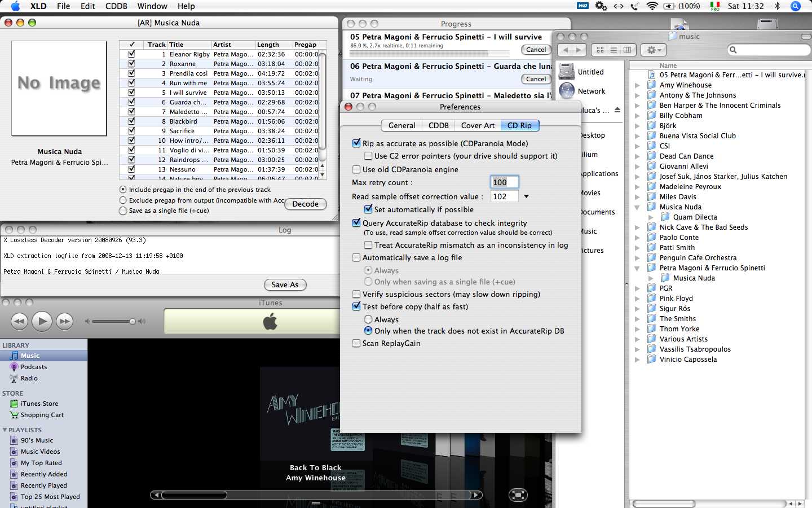812x508 pixels.
Task: Switch to the Cover Art preferences tab
Action: 478,125
